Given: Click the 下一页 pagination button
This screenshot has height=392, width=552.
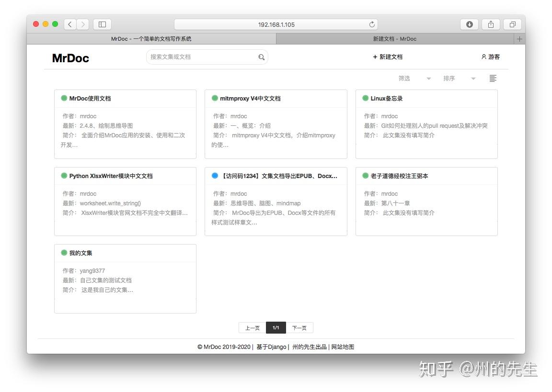Looking at the screenshot, I should point(300,327).
